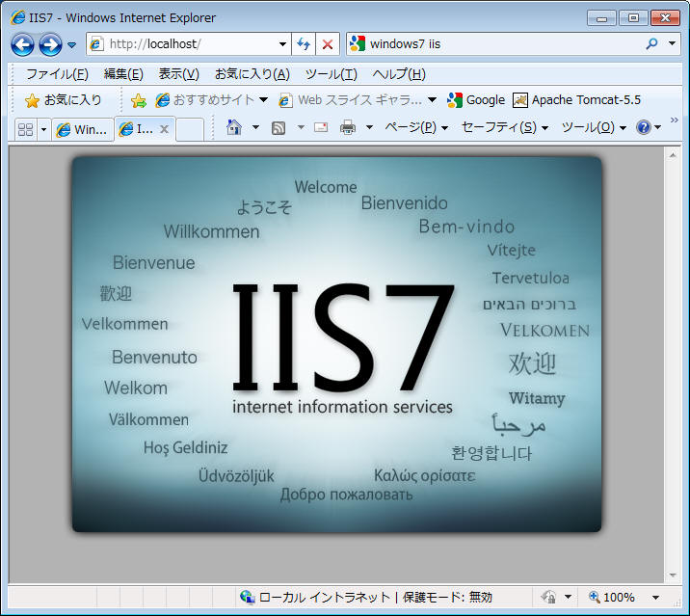Open the セーフティ(S) dropdown menu
This screenshot has height=616, width=690.
click(x=504, y=127)
